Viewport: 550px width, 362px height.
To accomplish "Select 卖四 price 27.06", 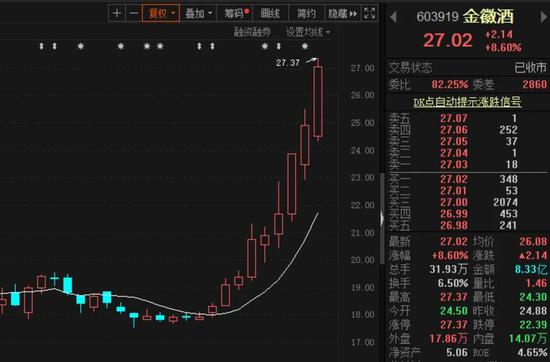I will tap(454, 130).
